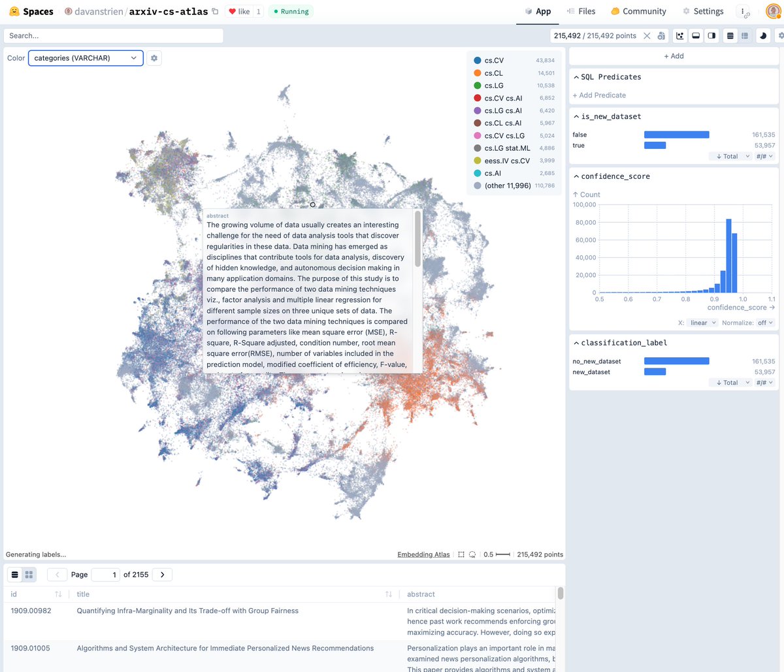Switch to dark mode with moon icon
Viewport: 784px width, 672px height.
click(x=762, y=36)
